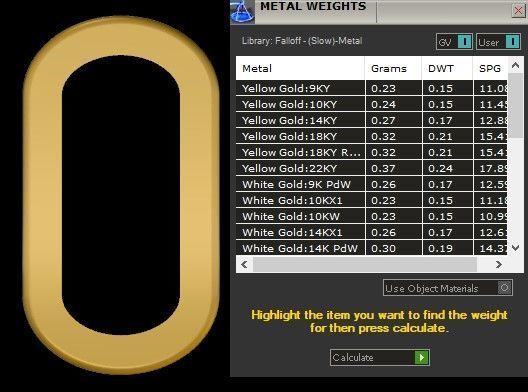Click the table's scroll up arrow
This screenshot has height=392, width=528.
pyautogui.click(x=515, y=65)
